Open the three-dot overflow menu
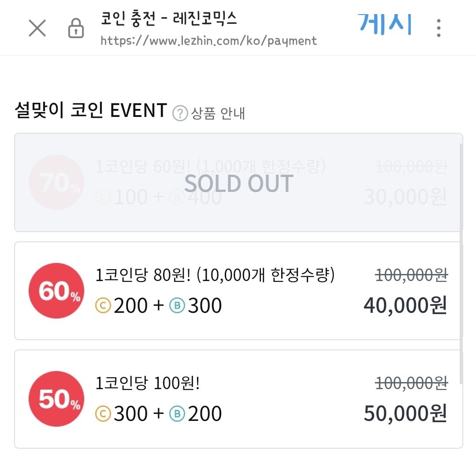Screen dimensions: 476x469 tap(439, 28)
